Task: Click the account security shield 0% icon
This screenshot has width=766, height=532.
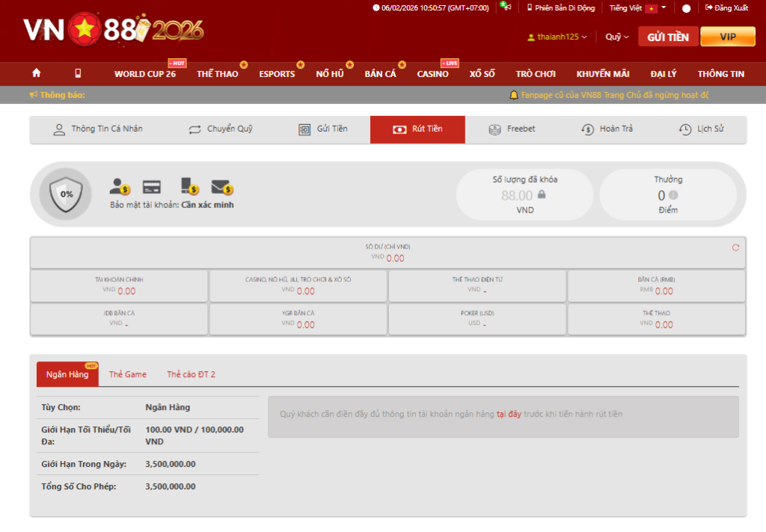Action: point(67,195)
